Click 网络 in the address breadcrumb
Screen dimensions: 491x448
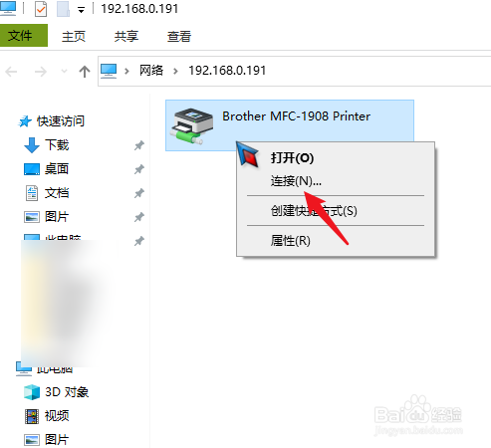coord(151,71)
